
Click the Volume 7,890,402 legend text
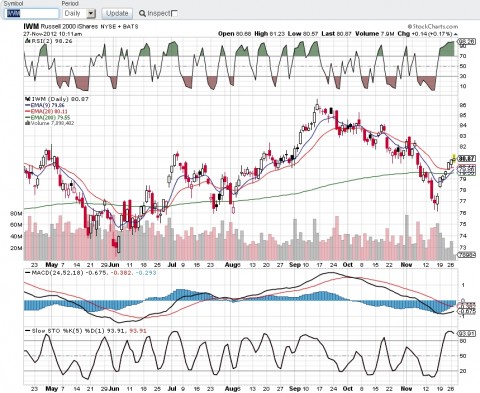coord(52,123)
